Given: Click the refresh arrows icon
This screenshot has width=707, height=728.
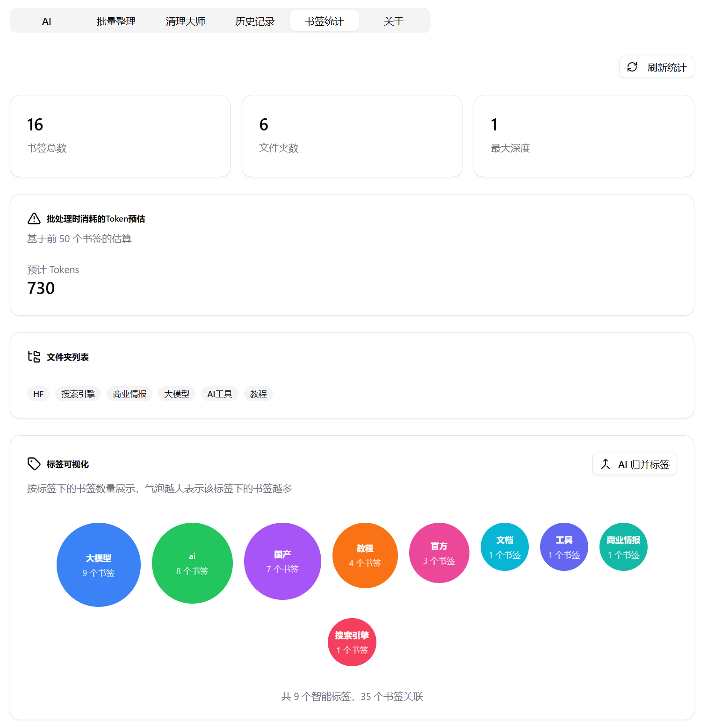Looking at the screenshot, I should 632,67.
